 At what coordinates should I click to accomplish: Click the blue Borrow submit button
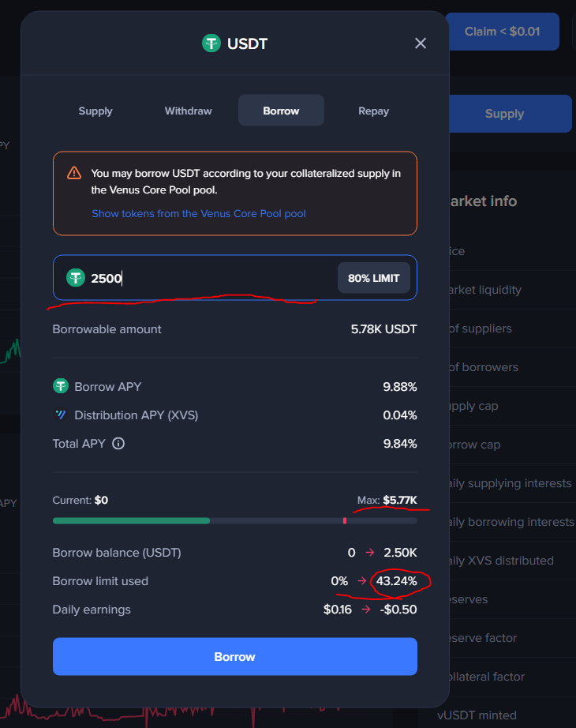(x=235, y=656)
